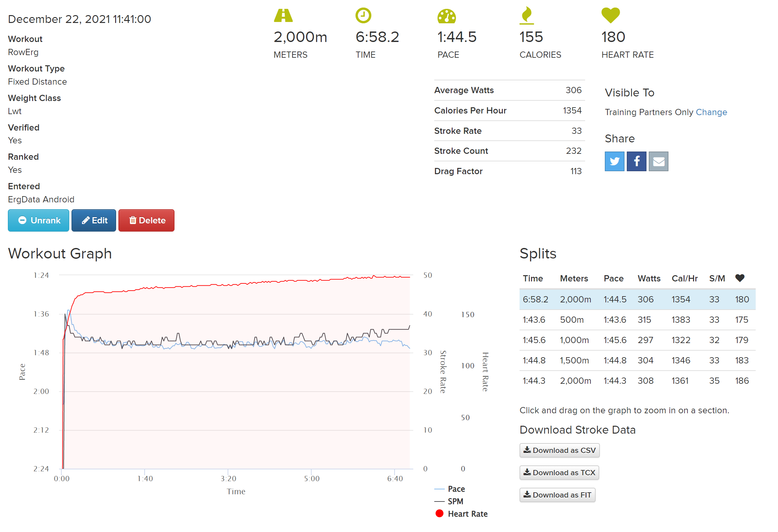
Task: Share workout via email icon
Action: pyautogui.click(x=659, y=161)
